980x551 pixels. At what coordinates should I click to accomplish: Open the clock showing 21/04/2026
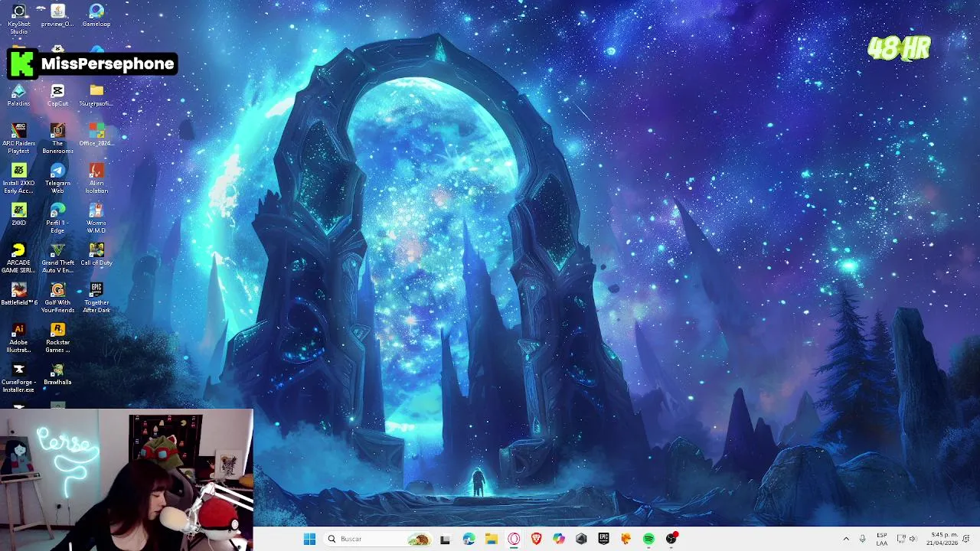point(942,539)
